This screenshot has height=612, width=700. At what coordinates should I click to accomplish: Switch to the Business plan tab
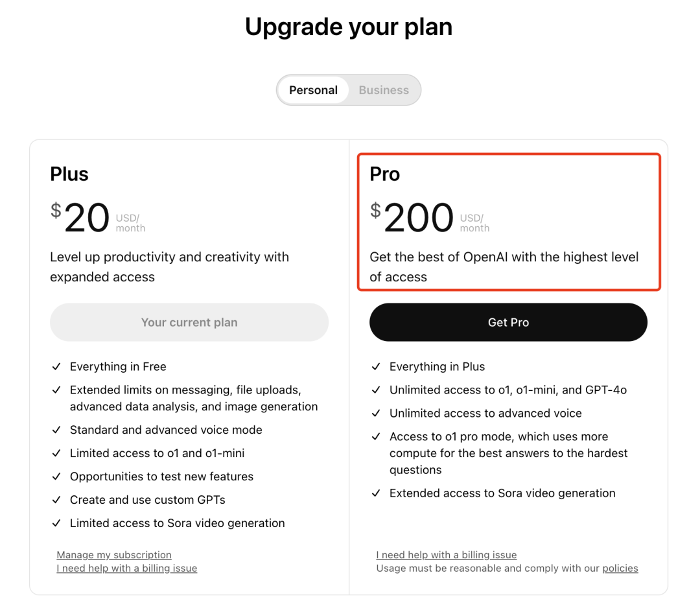[384, 90]
